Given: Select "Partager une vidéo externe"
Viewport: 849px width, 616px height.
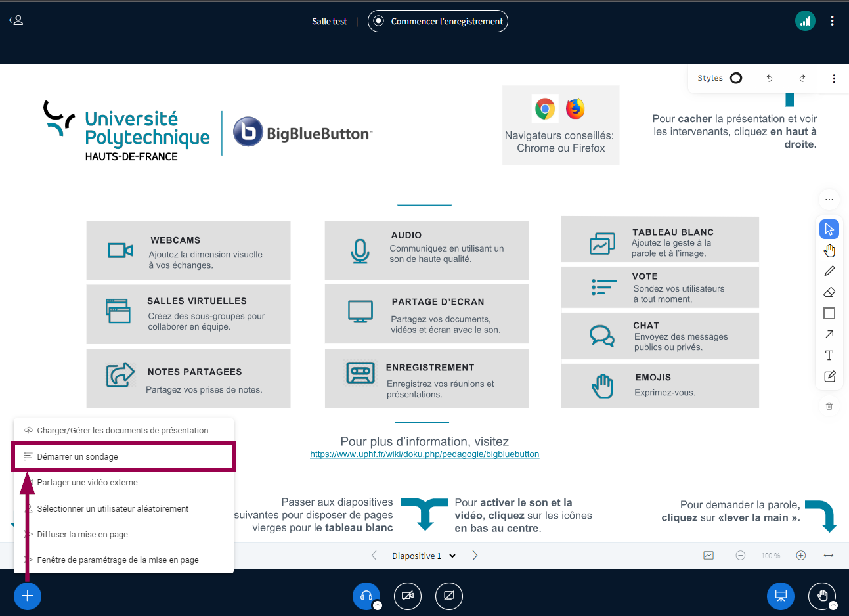Looking at the screenshot, I should tap(87, 483).
